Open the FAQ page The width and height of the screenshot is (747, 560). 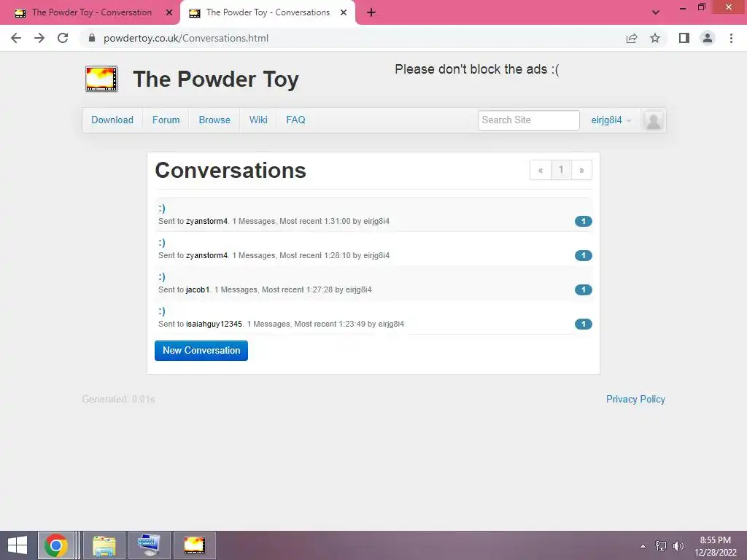click(x=295, y=120)
